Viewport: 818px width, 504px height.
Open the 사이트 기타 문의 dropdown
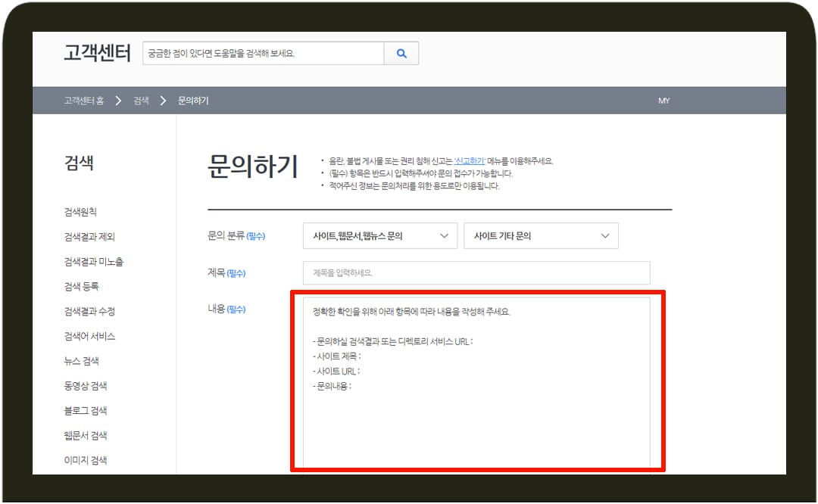(540, 235)
